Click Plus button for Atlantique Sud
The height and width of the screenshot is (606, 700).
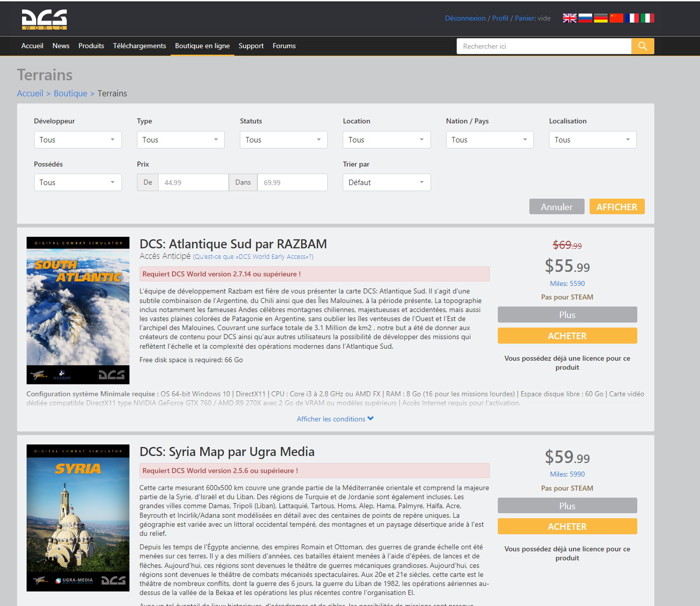click(x=567, y=315)
